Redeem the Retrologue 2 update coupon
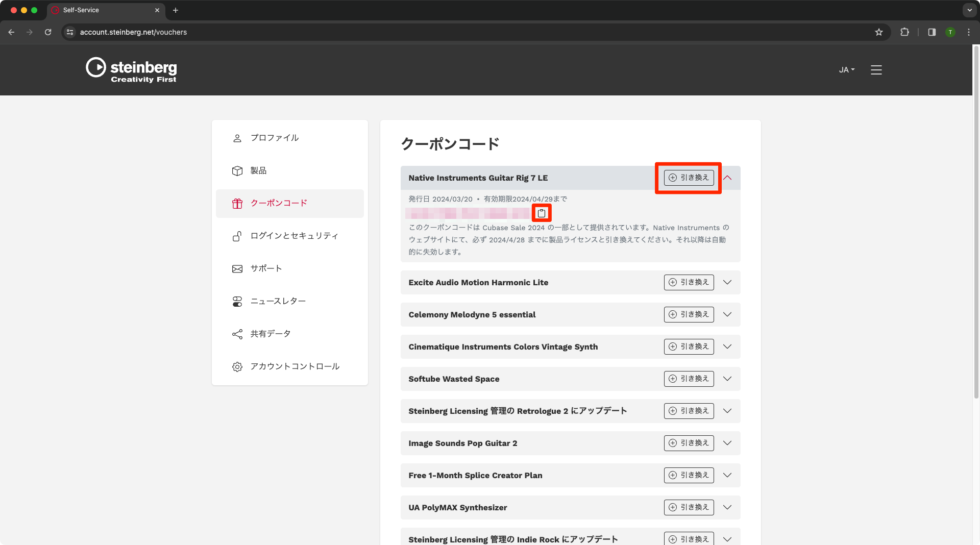The height and width of the screenshot is (545, 980). tap(689, 411)
